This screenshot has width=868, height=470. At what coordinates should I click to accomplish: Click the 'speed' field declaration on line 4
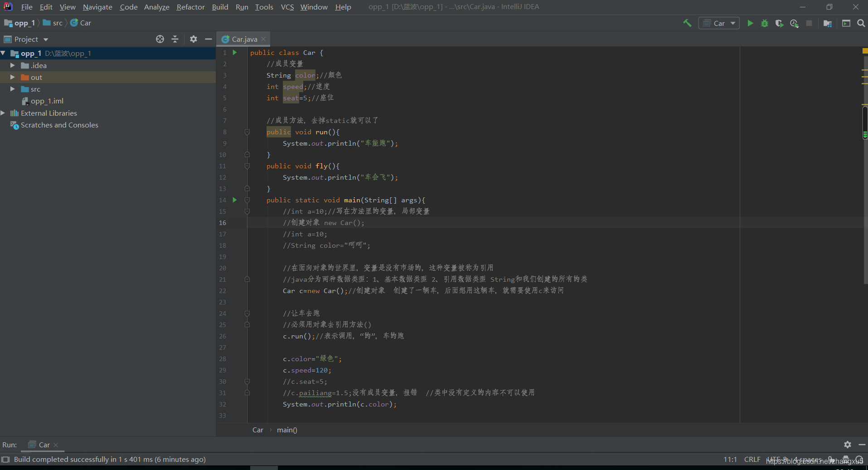pos(293,87)
